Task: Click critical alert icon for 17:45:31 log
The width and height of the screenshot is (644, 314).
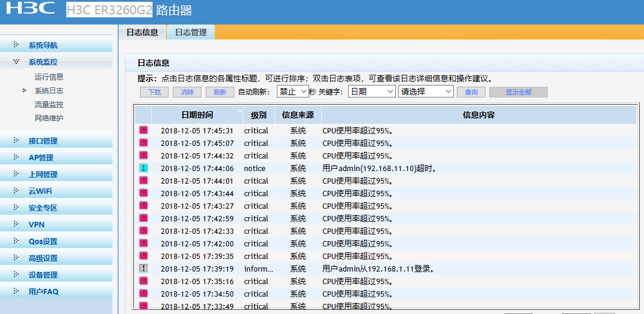Action: coord(144,130)
